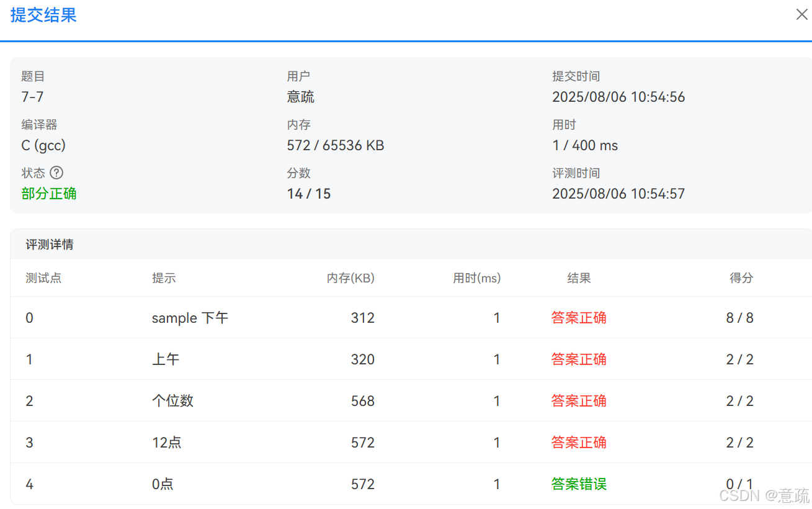
Task: Select the 答案错误 result for 0点
Action: (x=579, y=484)
